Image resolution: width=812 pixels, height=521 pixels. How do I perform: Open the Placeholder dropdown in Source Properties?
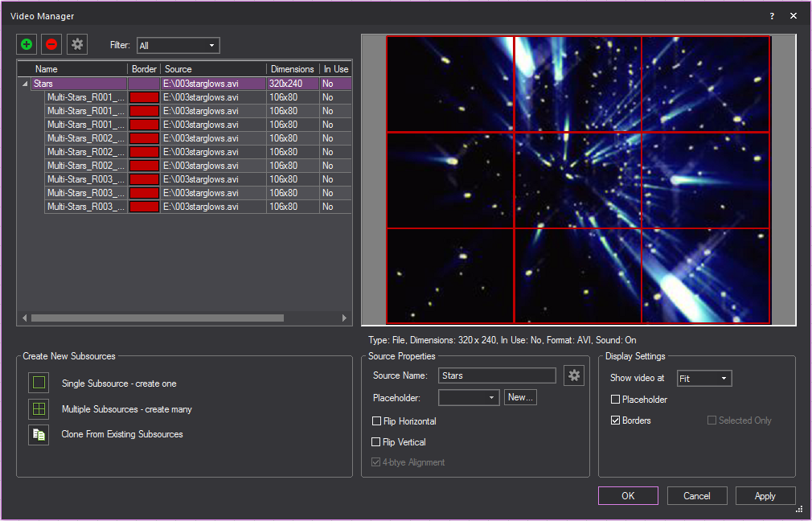click(x=469, y=396)
